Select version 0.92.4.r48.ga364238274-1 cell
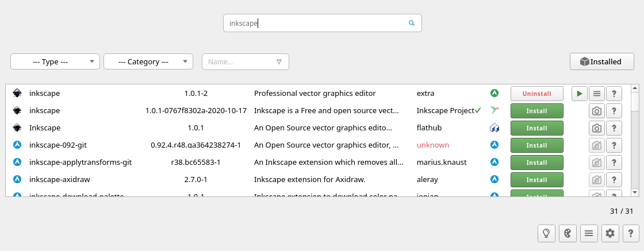The height and width of the screenshot is (251, 644). [196, 145]
